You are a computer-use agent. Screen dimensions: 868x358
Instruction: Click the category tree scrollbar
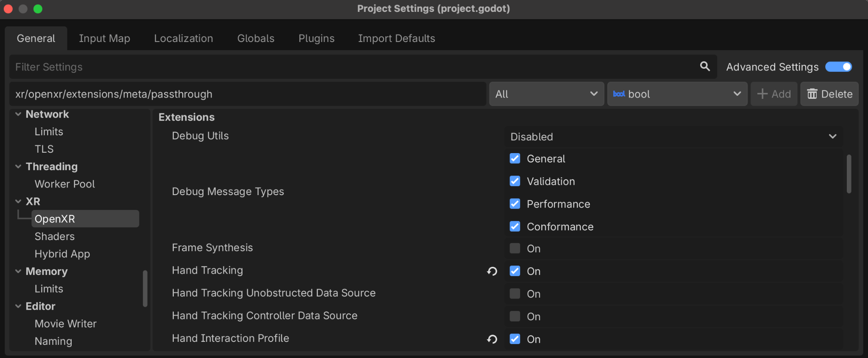pyautogui.click(x=145, y=288)
